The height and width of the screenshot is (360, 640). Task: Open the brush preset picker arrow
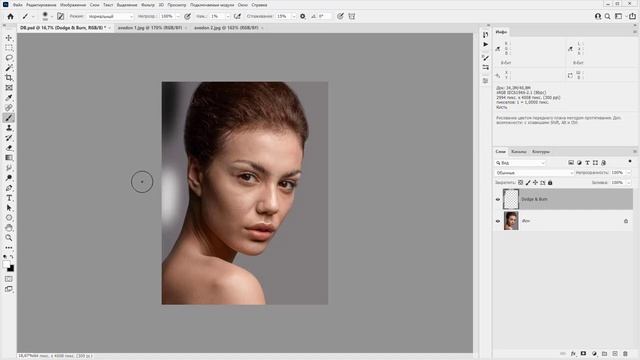[x=52, y=16]
